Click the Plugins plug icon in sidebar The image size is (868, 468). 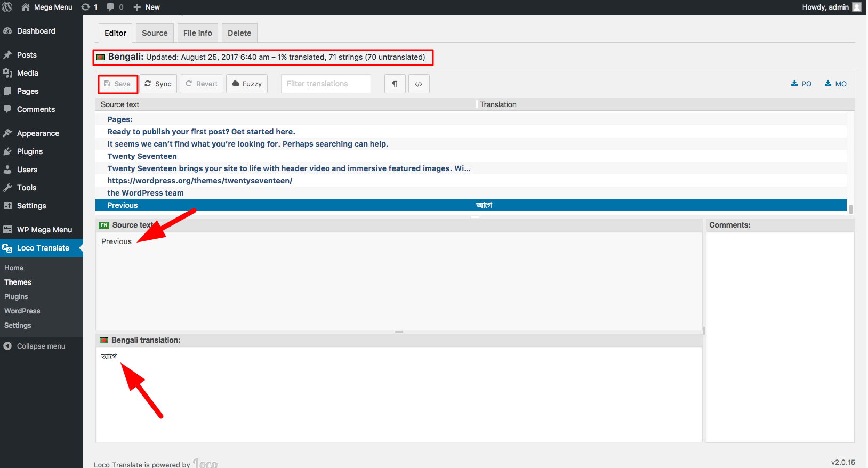pos(7,151)
